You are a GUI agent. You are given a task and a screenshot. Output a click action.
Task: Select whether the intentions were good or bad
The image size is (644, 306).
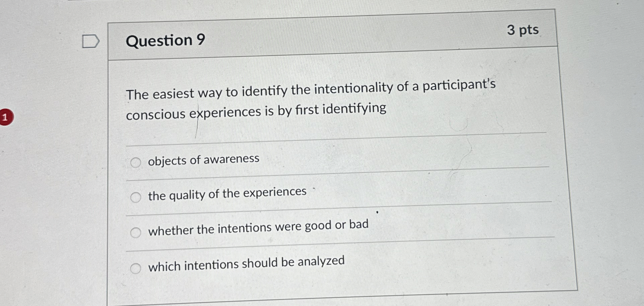click(x=136, y=233)
